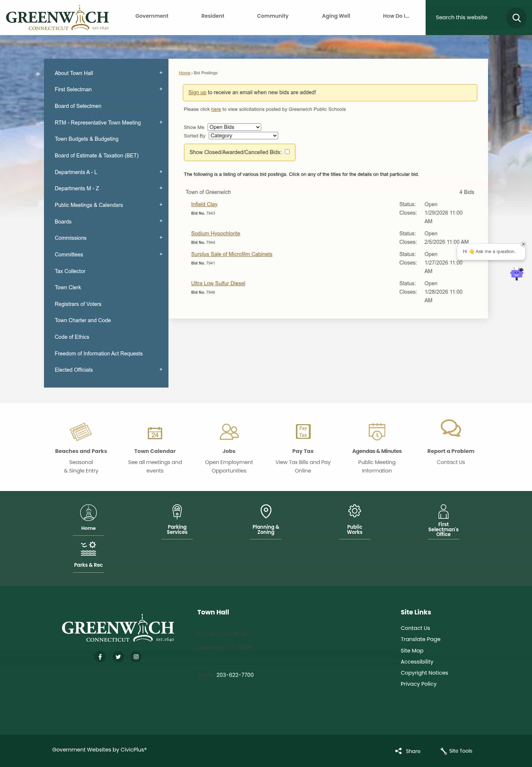Visit the Facebook page icon

pos(100,657)
